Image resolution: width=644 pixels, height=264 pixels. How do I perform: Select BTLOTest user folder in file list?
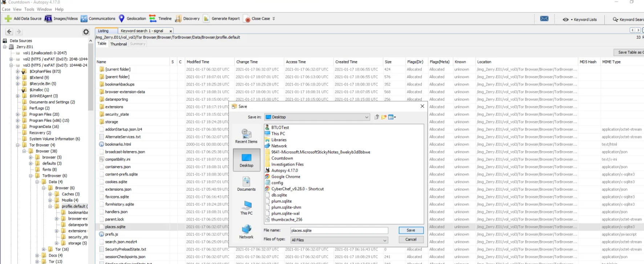pyautogui.click(x=277, y=128)
